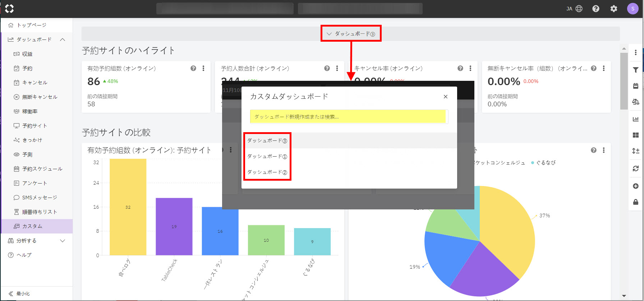Open きっかけ in sidebar
This screenshot has width=644, height=301.
(x=37, y=140)
